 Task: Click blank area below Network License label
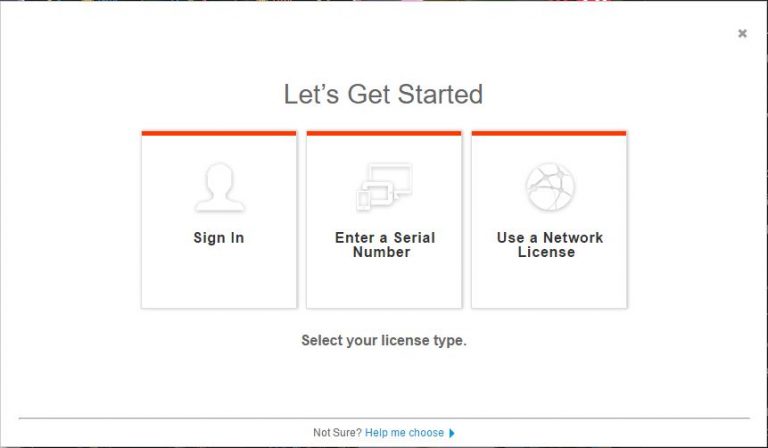point(549,285)
